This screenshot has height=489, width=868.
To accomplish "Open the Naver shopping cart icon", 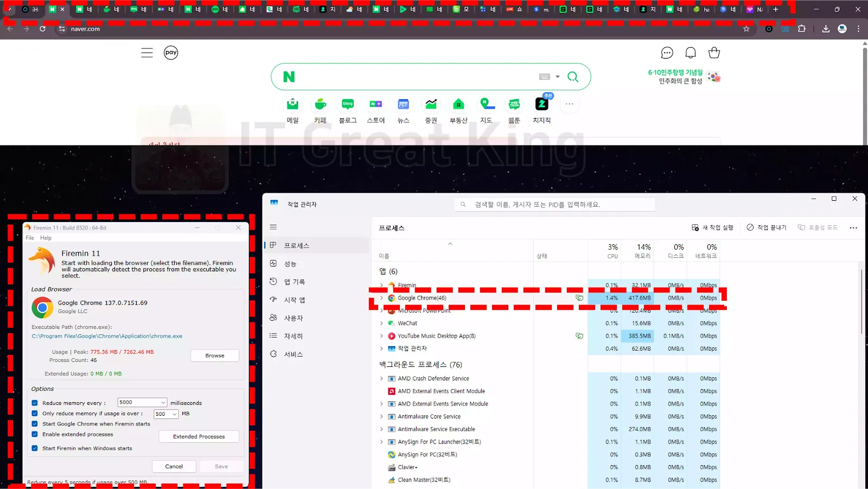I will click(714, 53).
